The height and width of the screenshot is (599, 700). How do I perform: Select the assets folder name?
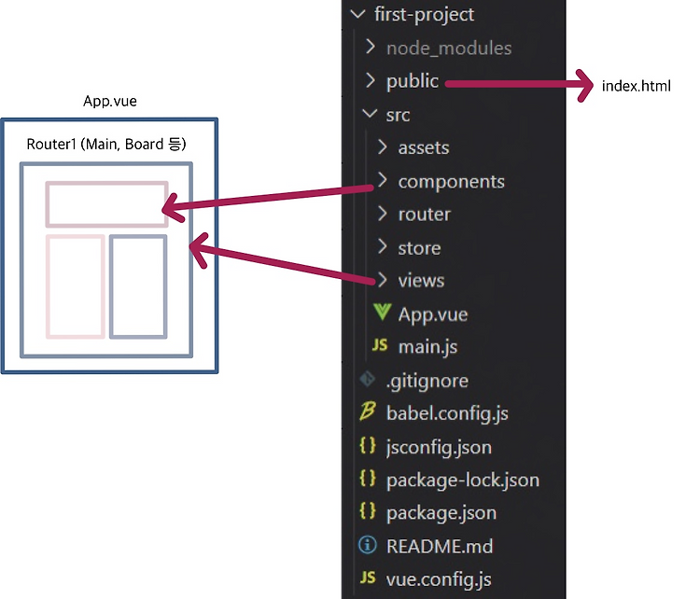[x=424, y=148]
